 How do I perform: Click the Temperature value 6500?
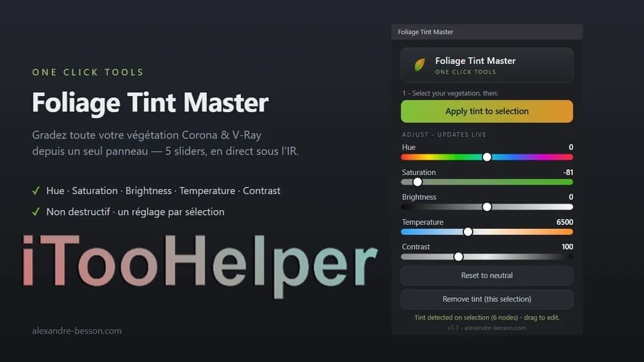pyautogui.click(x=565, y=222)
